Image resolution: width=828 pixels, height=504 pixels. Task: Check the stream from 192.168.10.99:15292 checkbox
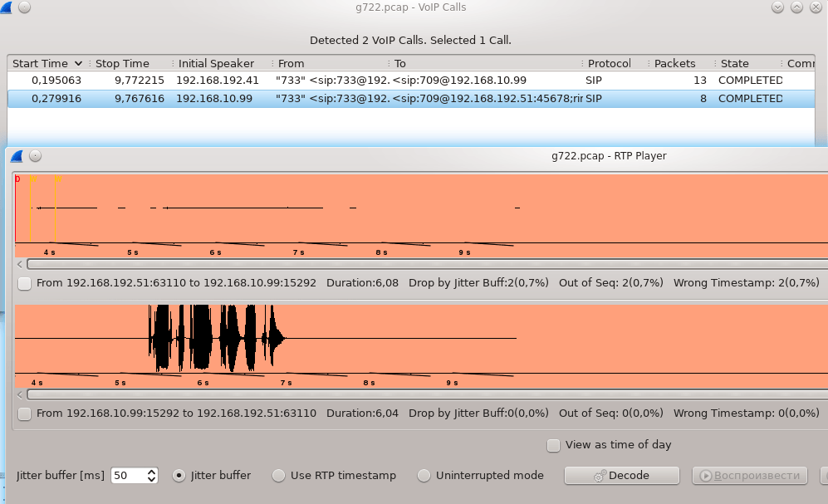pos(24,413)
